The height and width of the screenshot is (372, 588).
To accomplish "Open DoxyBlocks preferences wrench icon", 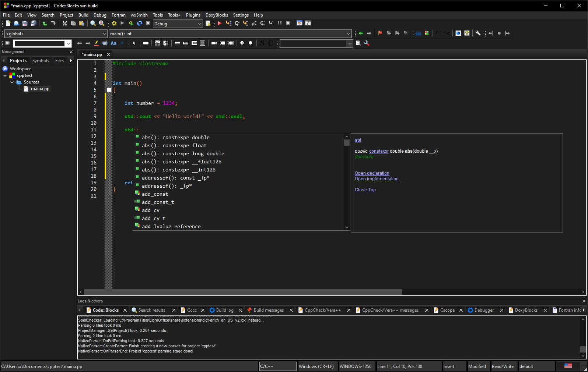I will [x=478, y=33].
